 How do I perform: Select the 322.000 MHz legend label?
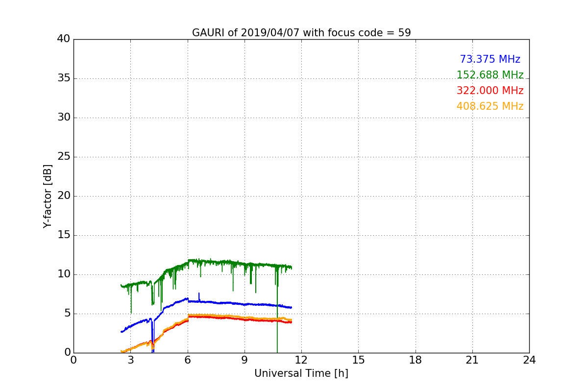[x=490, y=91]
